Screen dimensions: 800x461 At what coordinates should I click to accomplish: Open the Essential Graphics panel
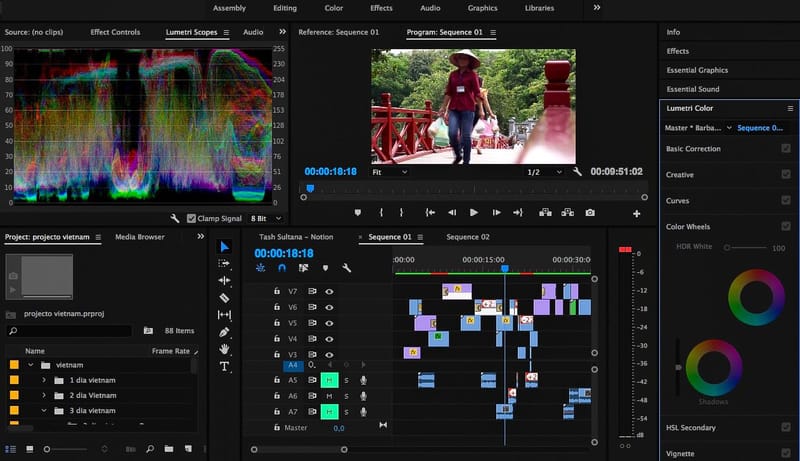[697, 70]
